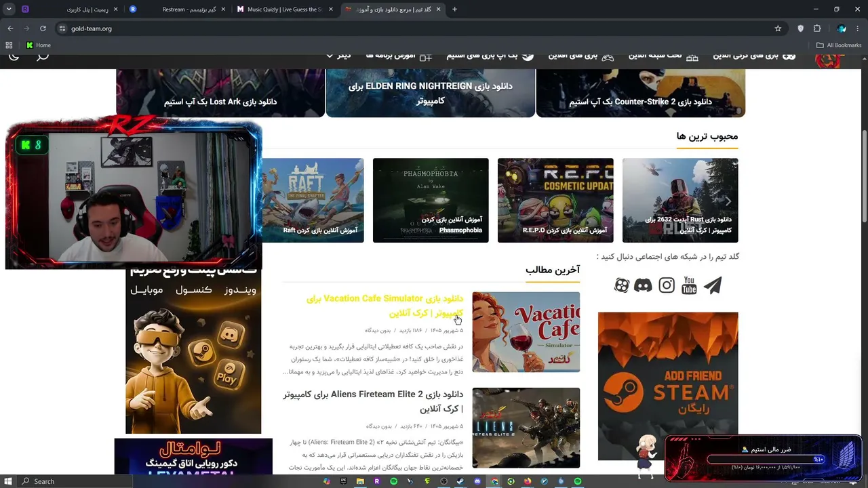
Task: Open Chrome apps grid in bookmarks bar
Action: pos(9,45)
